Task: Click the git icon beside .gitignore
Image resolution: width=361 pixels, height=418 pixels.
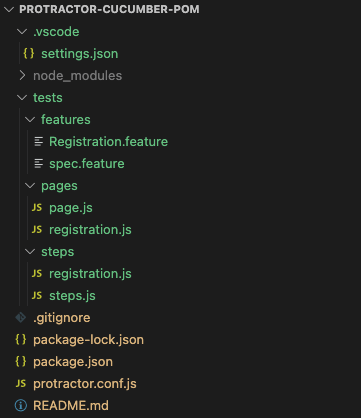Action: point(21,318)
